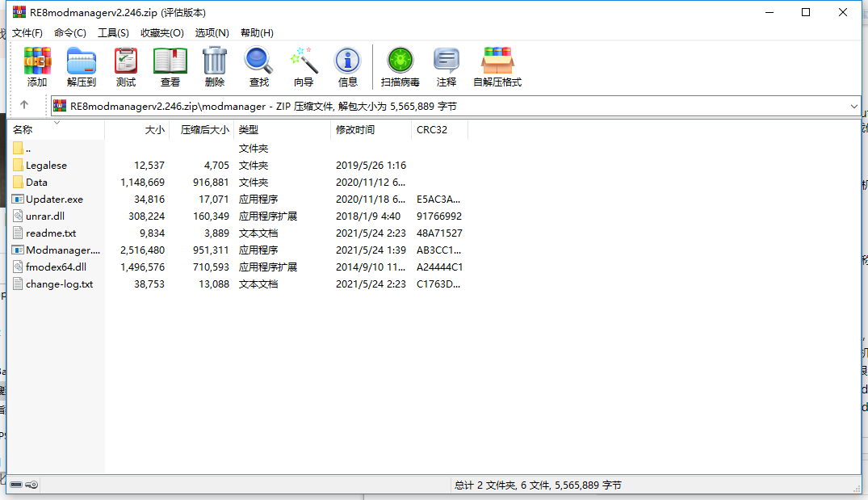Click packed size 17,071
The height and width of the screenshot is (500, 868).
point(214,200)
